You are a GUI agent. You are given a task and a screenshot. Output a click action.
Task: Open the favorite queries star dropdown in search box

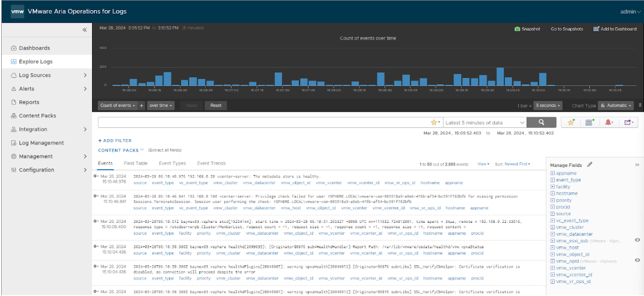point(435,122)
